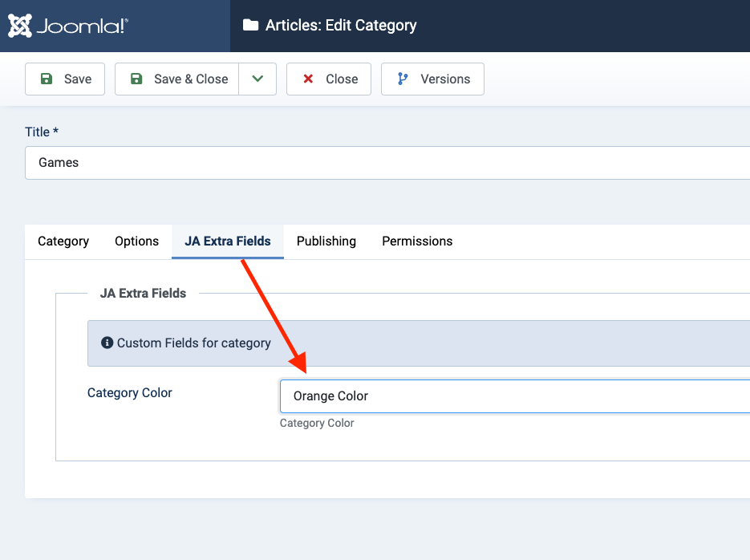750x560 pixels.
Task: Click the Custom Fields for category notice
Action: pyautogui.click(x=194, y=343)
